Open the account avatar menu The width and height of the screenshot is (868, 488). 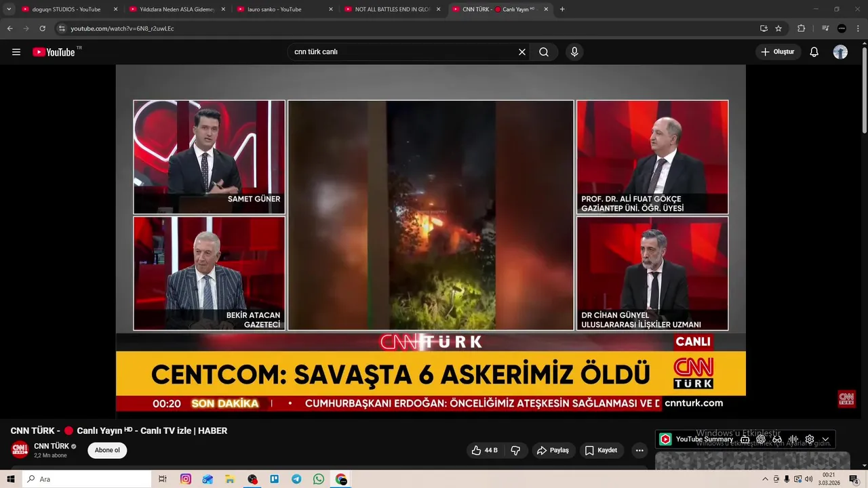coord(840,52)
